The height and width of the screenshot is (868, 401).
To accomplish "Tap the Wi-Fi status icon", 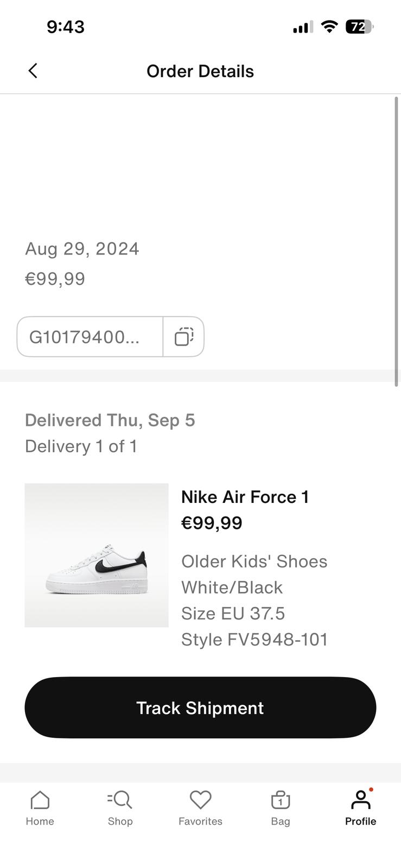I will (329, 27).
